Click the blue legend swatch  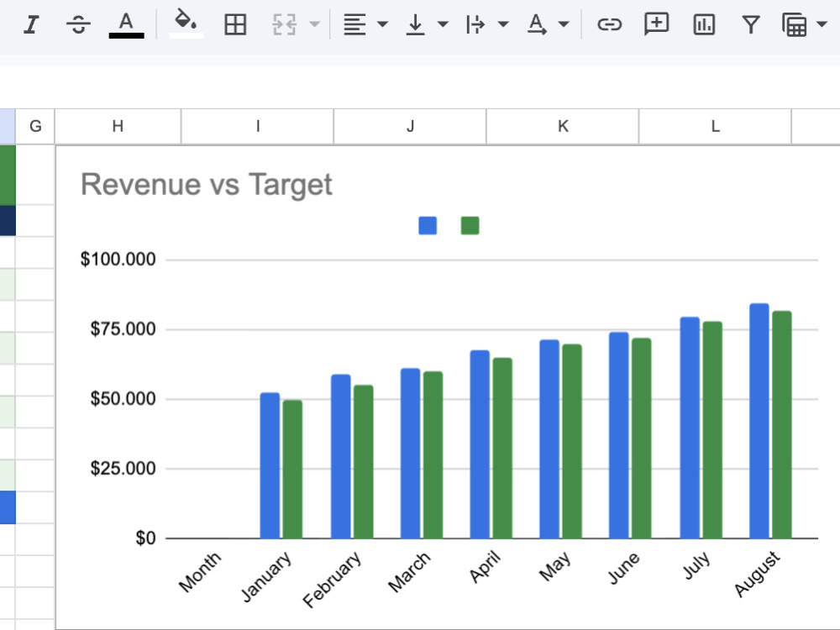coord(428,225)
